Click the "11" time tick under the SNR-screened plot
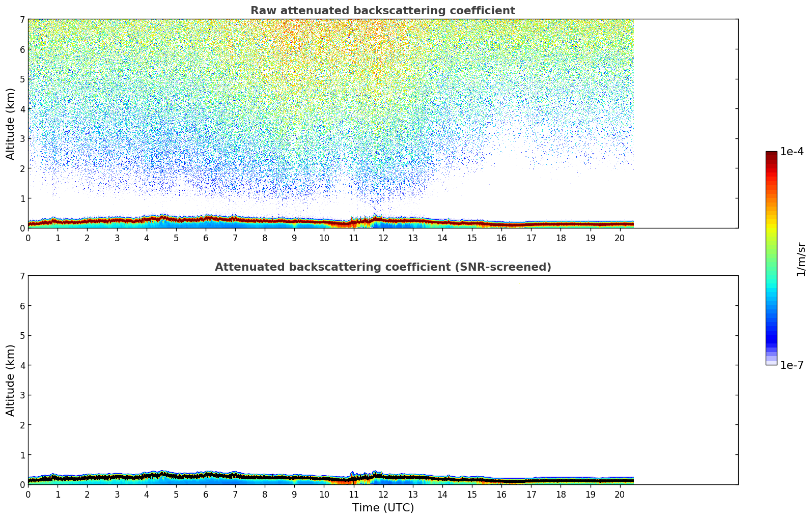The width and height of the screenshot is (812, 519). pos(353,494)
